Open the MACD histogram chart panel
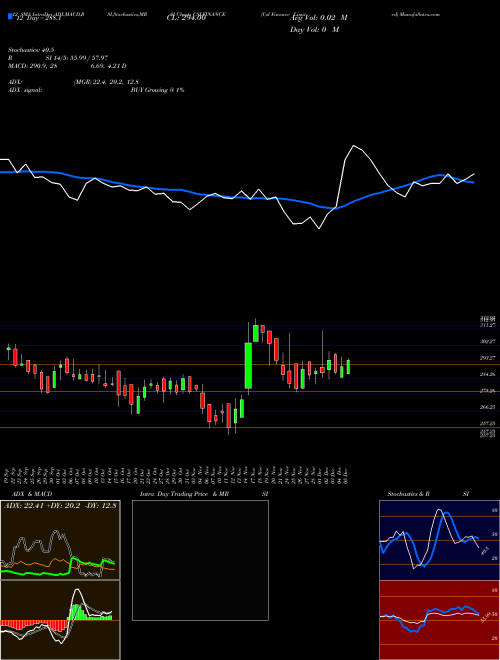500x660 pixels. point(60,620)
